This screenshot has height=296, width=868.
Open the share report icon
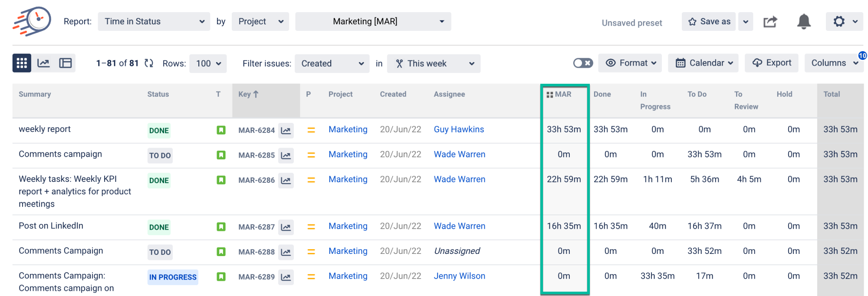[770, 22]
